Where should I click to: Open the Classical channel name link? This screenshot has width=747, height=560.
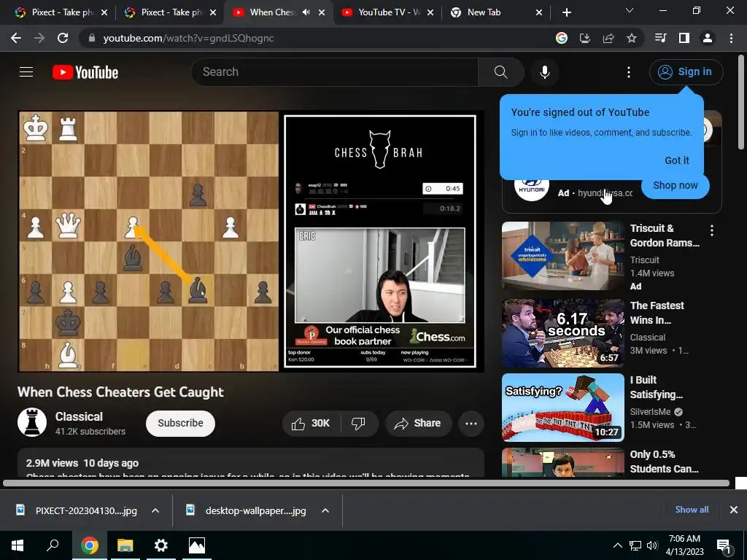point(79,416)
